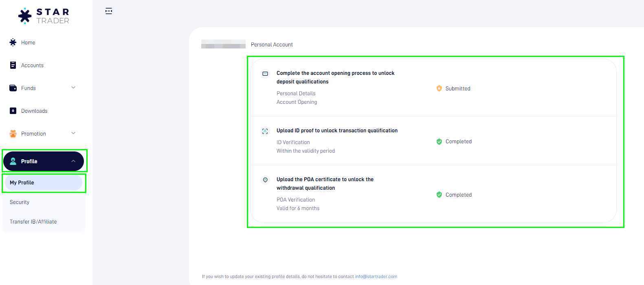Click the green Completed shield for POA Verification
This screenshot has width=644, height=285.
coord(439,195)
